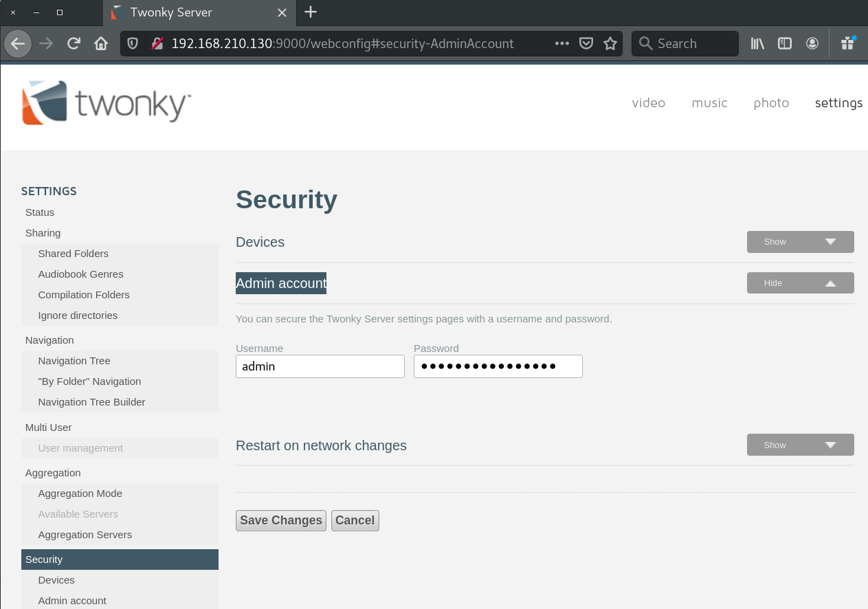Image resolution: width=868 pixels, height=609 pixels.
Task: Open the page actions three-dot menu
Action: click(x=562, y=43)
